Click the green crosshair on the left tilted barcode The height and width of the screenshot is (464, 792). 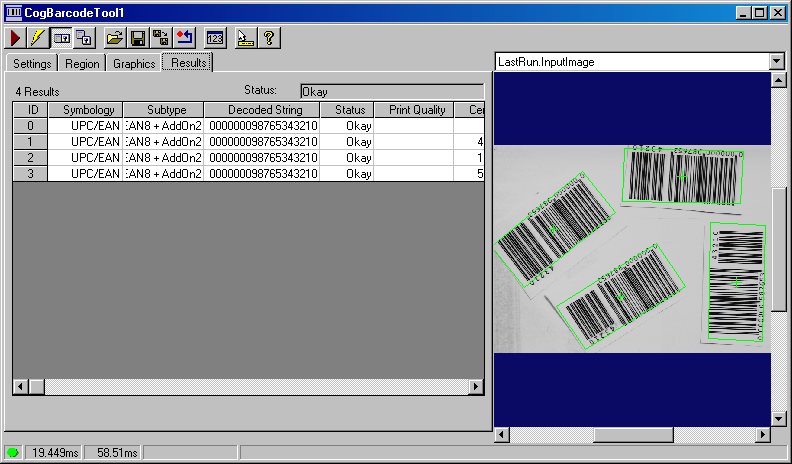[x=554, y=230]
